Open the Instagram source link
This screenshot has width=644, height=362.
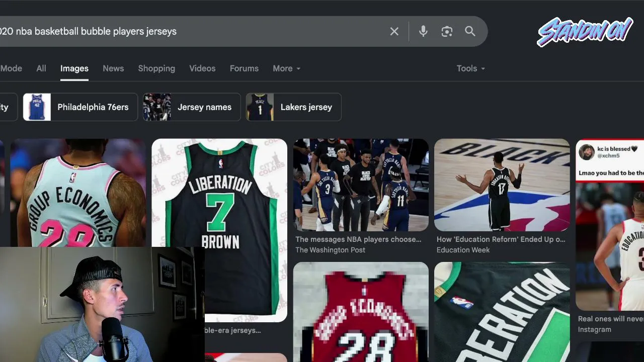(x=595, y=330)
